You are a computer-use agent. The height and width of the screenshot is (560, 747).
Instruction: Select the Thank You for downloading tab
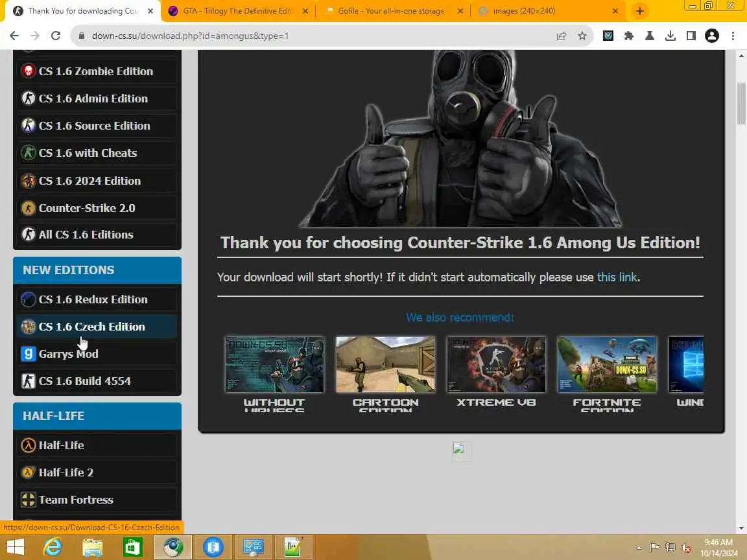point(83,10)
